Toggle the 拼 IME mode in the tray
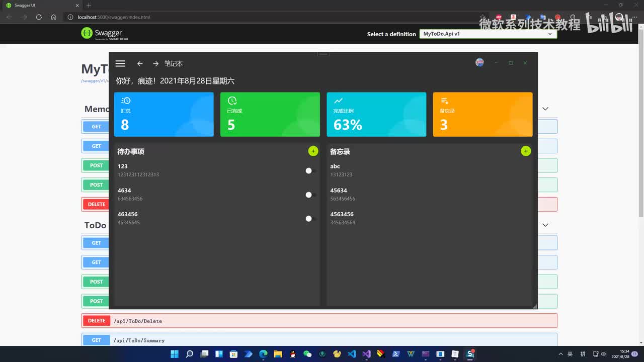This screenshot has height=362, width=644. 583,354
